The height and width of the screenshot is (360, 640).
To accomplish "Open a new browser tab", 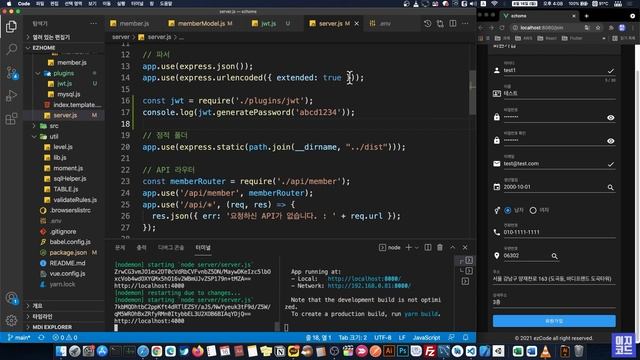I will [x=586, y=16].
